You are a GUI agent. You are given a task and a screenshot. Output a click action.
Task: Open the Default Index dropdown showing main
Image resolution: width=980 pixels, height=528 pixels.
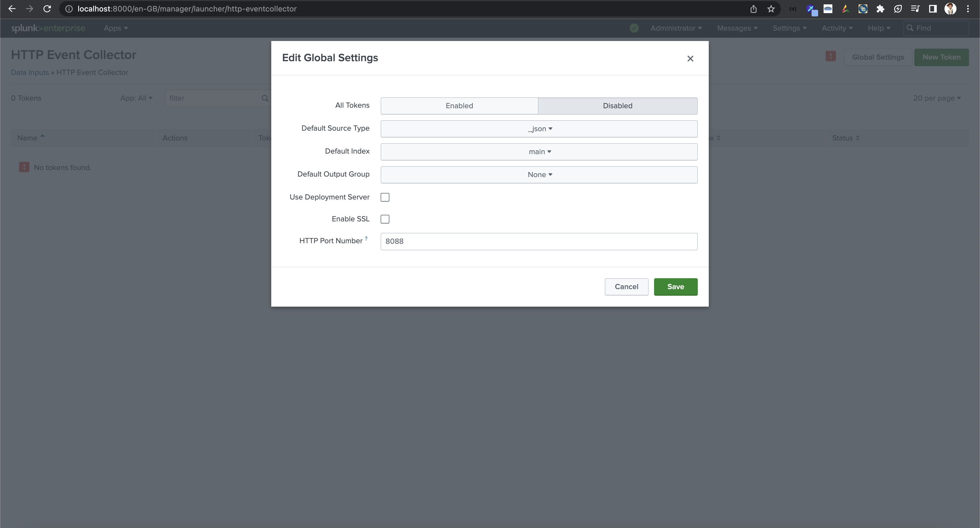click(539, 152)
